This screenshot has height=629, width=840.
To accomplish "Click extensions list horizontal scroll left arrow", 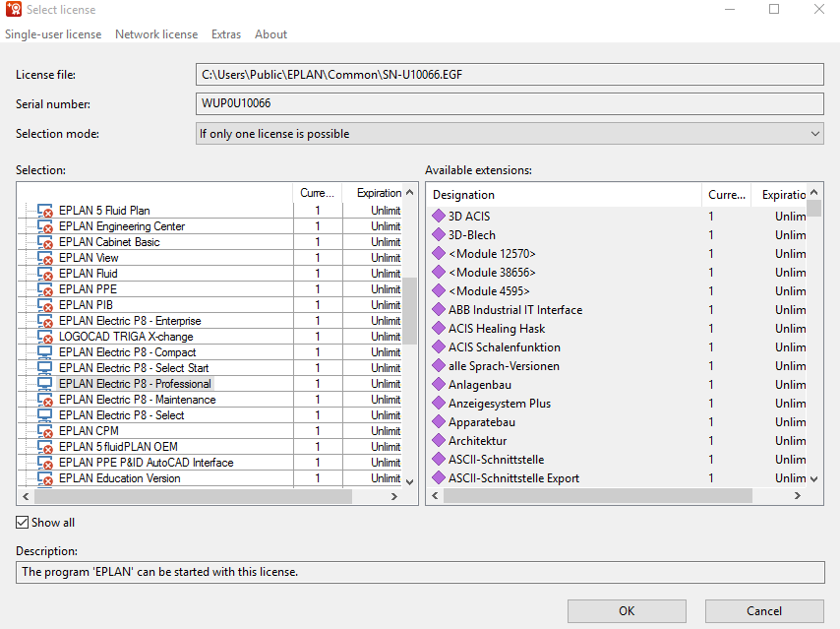I will [x=435, y=496].
